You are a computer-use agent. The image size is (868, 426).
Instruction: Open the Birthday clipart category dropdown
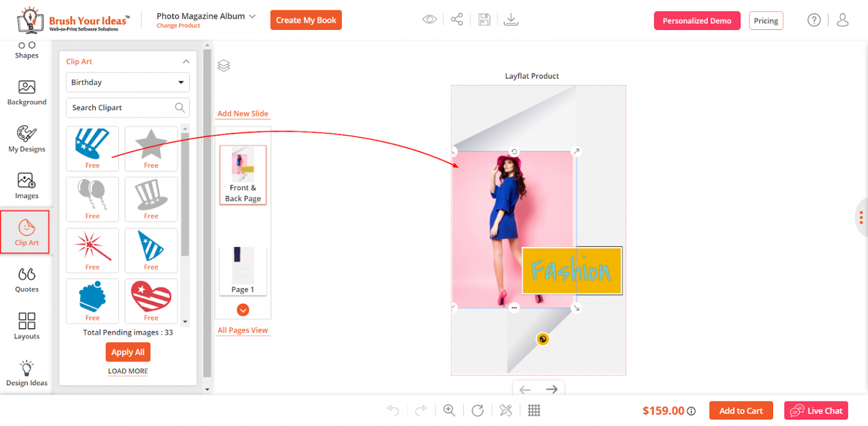click(128, 82)
